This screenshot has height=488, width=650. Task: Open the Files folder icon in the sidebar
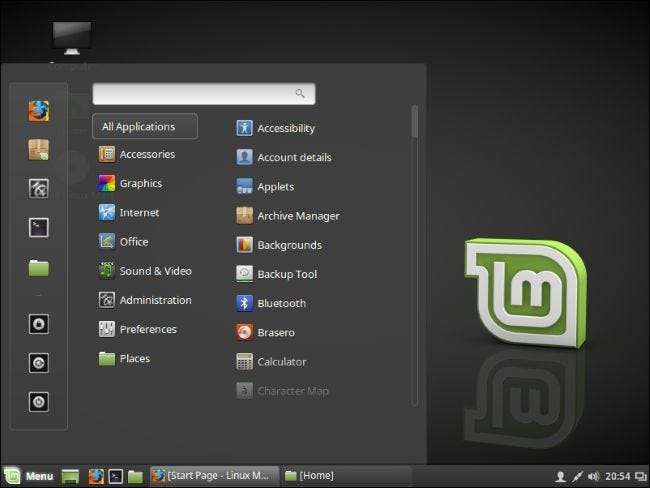[38, 267]
